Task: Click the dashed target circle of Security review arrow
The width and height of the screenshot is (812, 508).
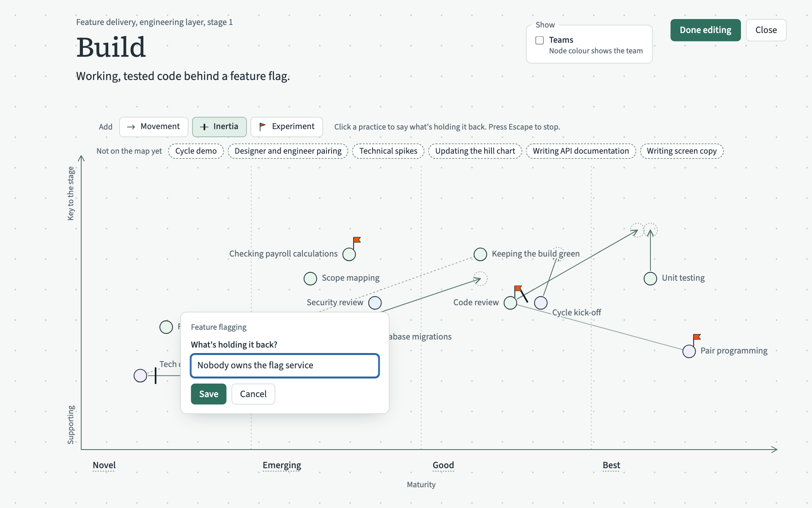Action: (x=480, y=279)
